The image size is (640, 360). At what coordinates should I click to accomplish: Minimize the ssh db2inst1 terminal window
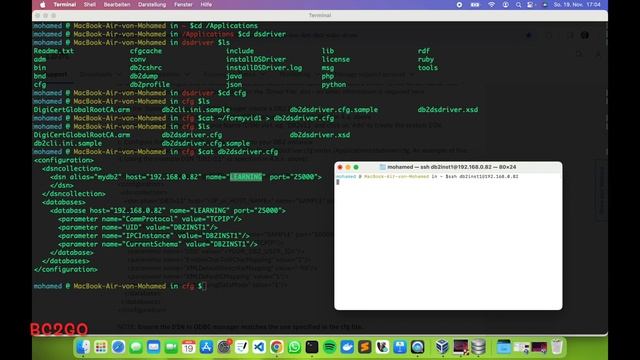(348, 167)
